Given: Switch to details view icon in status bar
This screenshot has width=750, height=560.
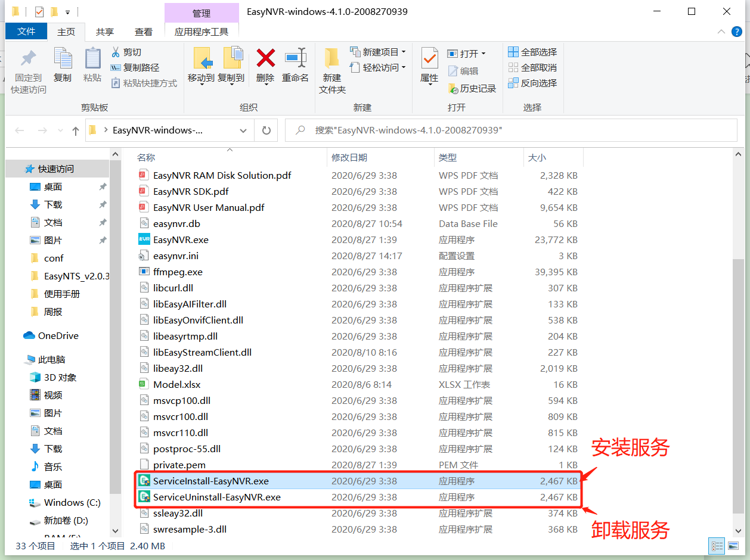Looking at the screenshot, I should (716, 546).
